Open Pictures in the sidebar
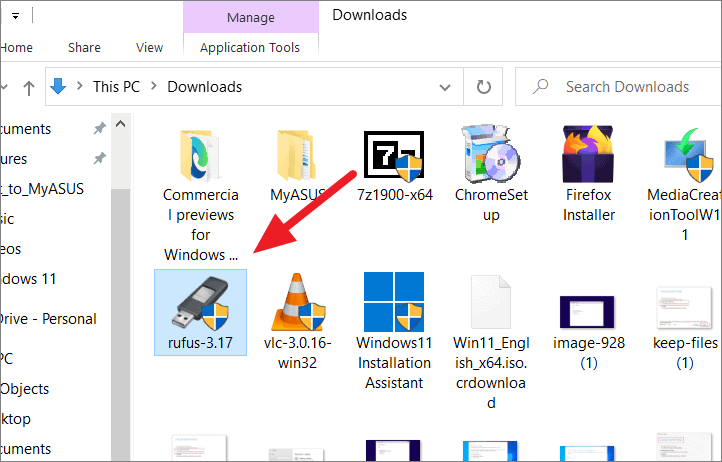 click(x=14, y=159)
